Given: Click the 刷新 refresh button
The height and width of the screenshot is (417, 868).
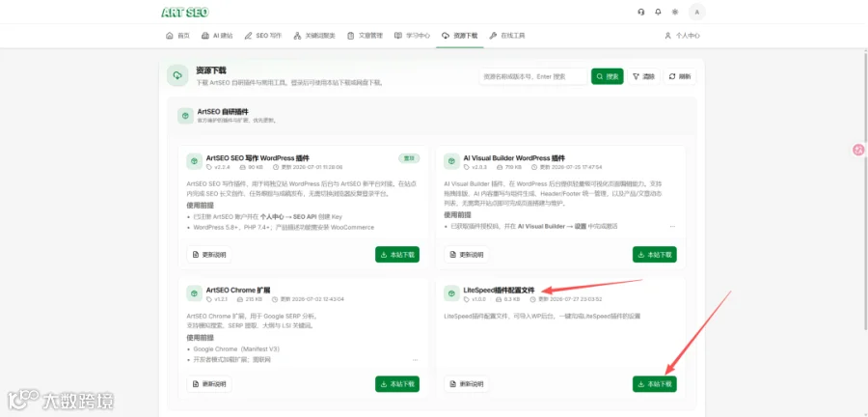Looking at the screenshot, I should (x=680, y=76).
